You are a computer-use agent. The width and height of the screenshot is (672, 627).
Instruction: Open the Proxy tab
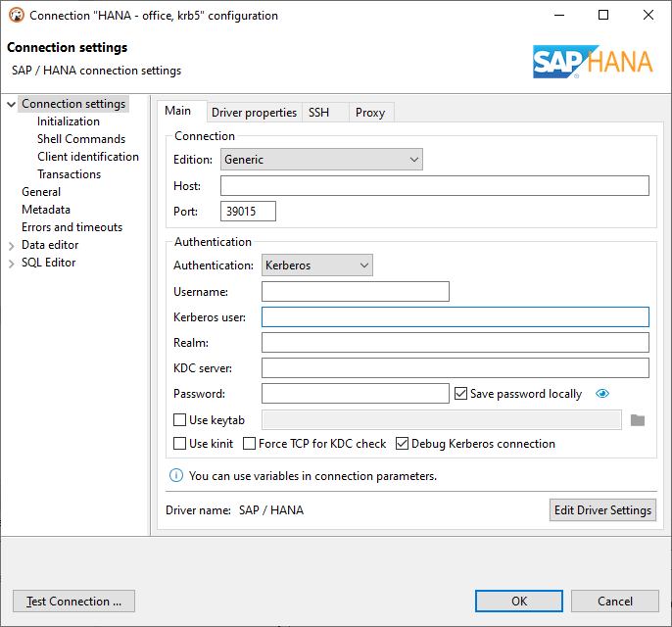370,113
